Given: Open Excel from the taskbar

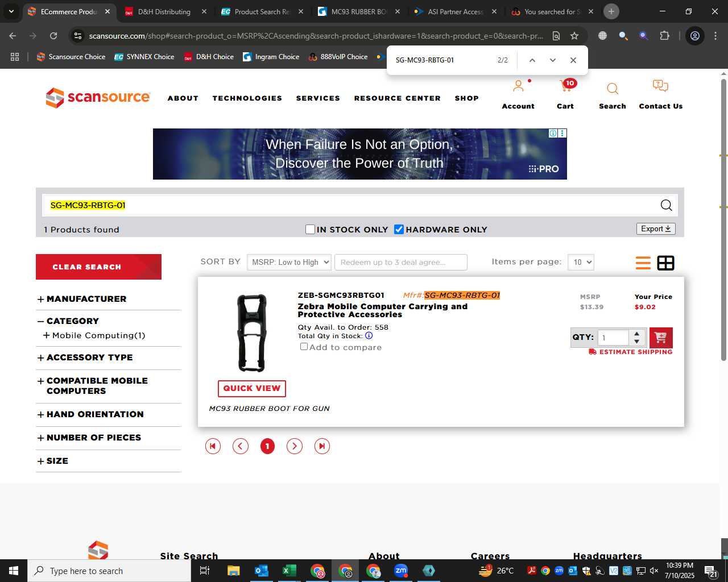Looking at the screenshot, I should click(x=289, y=571).
